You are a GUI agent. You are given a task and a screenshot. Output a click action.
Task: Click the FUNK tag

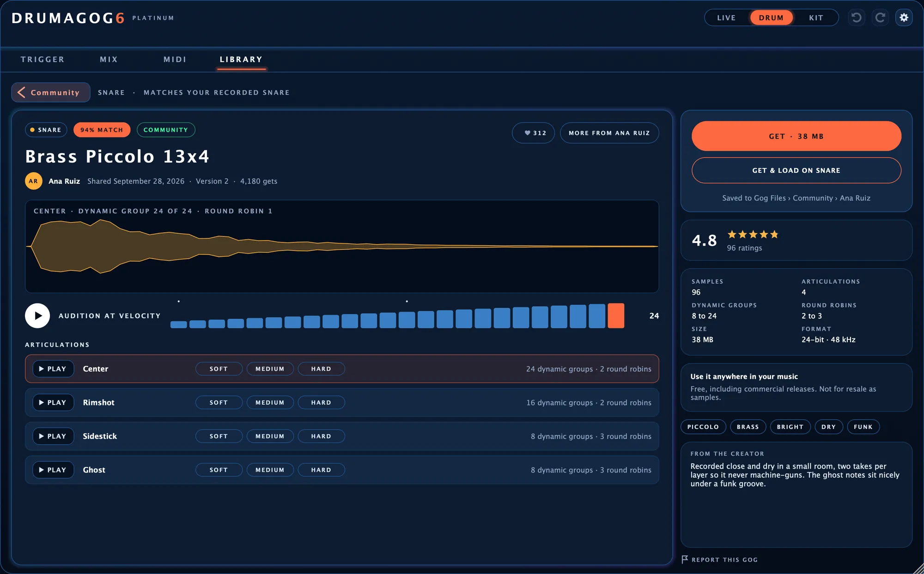pos(863,427)
